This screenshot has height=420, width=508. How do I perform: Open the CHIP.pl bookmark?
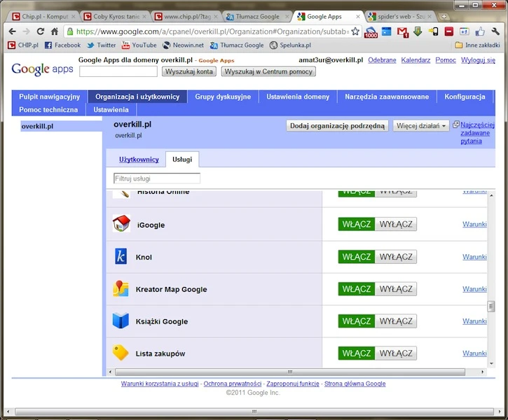[x=23, y=45]
